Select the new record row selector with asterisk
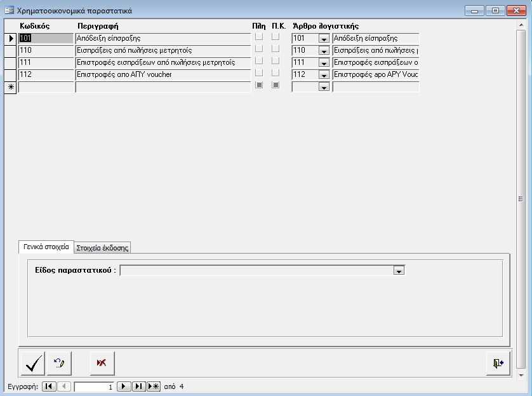The height and width of the screenshot is (396, 532). (10, 86)
